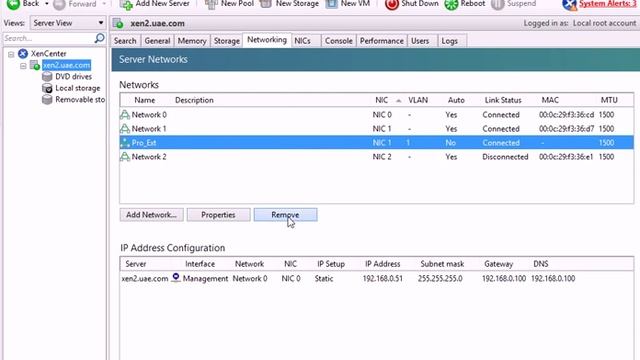The height and width of the screenshot is (360, 640).
Task: Click the Suspend icon
Action: [498, 4]
